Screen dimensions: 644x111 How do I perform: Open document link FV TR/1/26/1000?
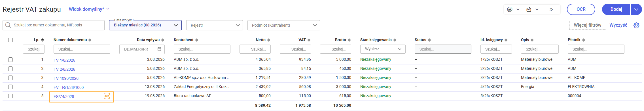69,87
